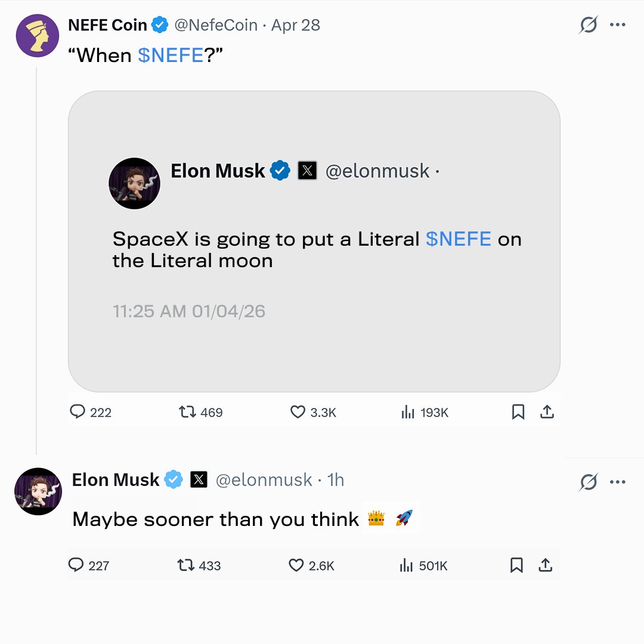Repost the NEFE Coin tweet with 469 reposts

click(x=187, y=411)
